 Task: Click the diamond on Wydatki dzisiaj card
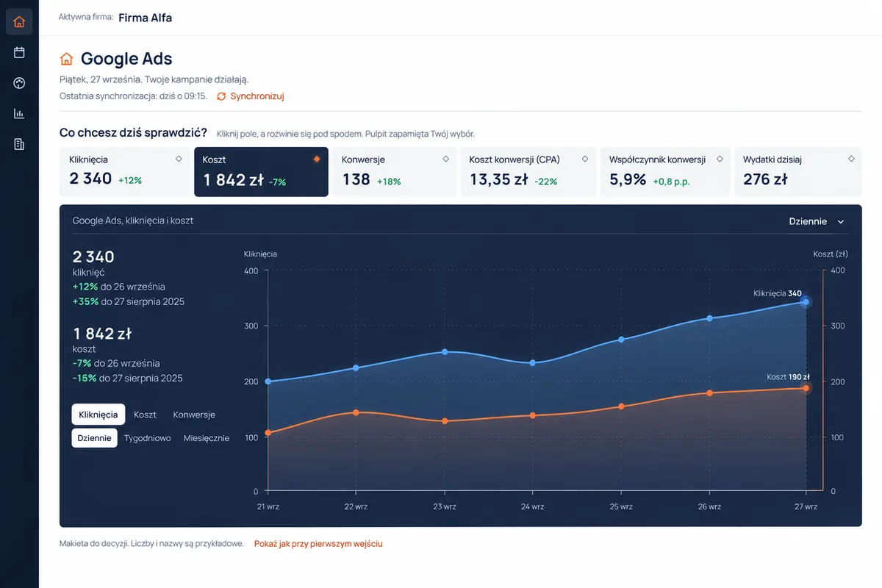pos(851,159)
